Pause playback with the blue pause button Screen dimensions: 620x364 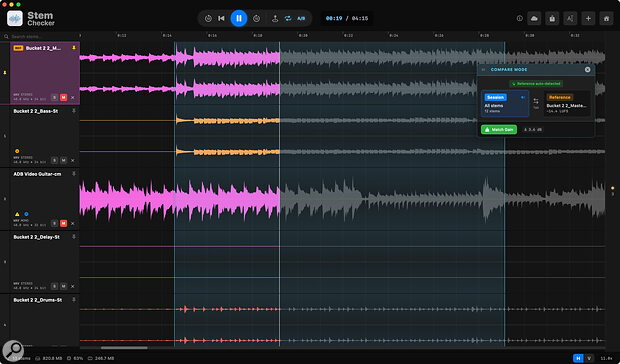(239, 18)
